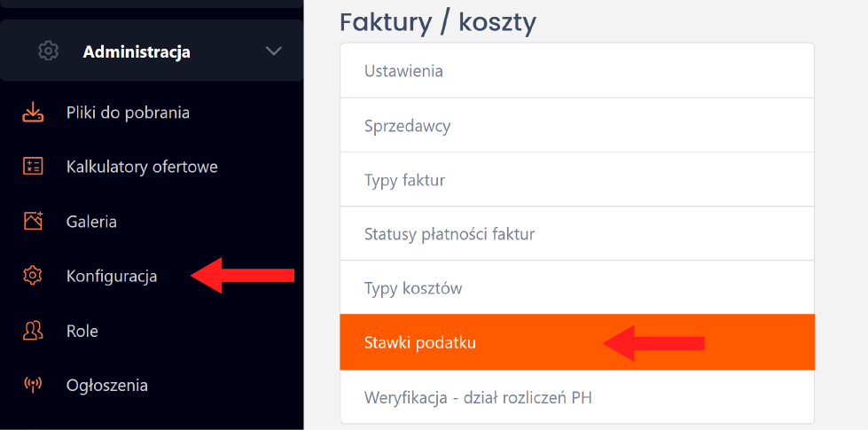This screenshot has height=430, width=868.
Task: Select the Sprzedawcy list item
Action: tap(577, 125)
